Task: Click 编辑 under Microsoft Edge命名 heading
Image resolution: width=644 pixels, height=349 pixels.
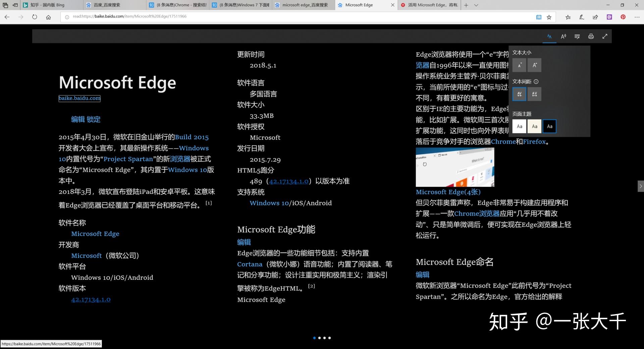Action: (423, 275)
